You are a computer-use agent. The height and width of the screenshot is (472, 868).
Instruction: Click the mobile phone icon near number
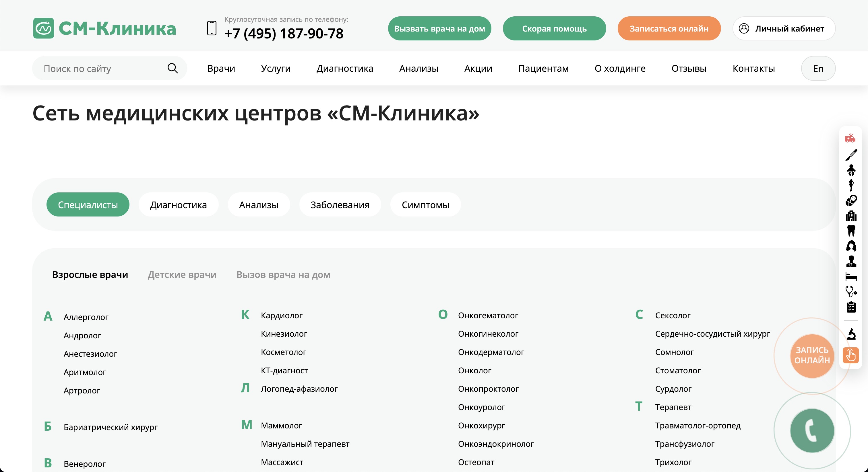212,28
